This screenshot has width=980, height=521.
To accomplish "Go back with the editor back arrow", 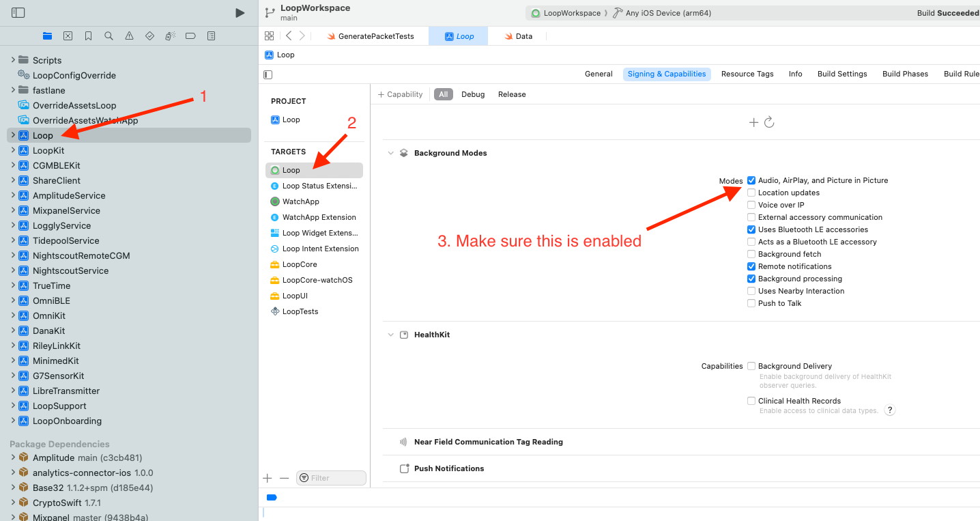I will click(289, 36).
